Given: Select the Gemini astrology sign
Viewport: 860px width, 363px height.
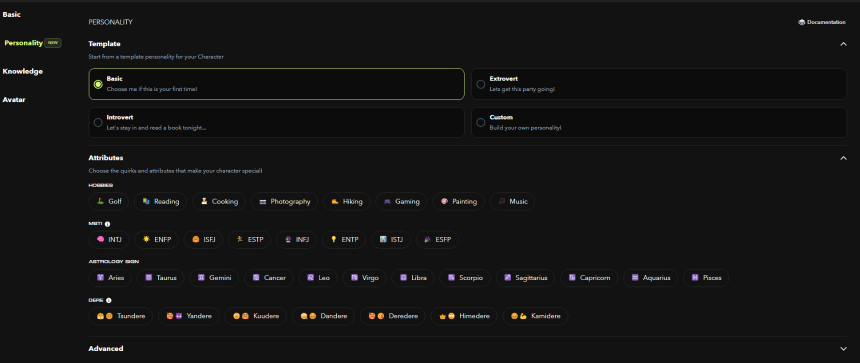Looking at the screenshot, I should (x=214, y=278).
